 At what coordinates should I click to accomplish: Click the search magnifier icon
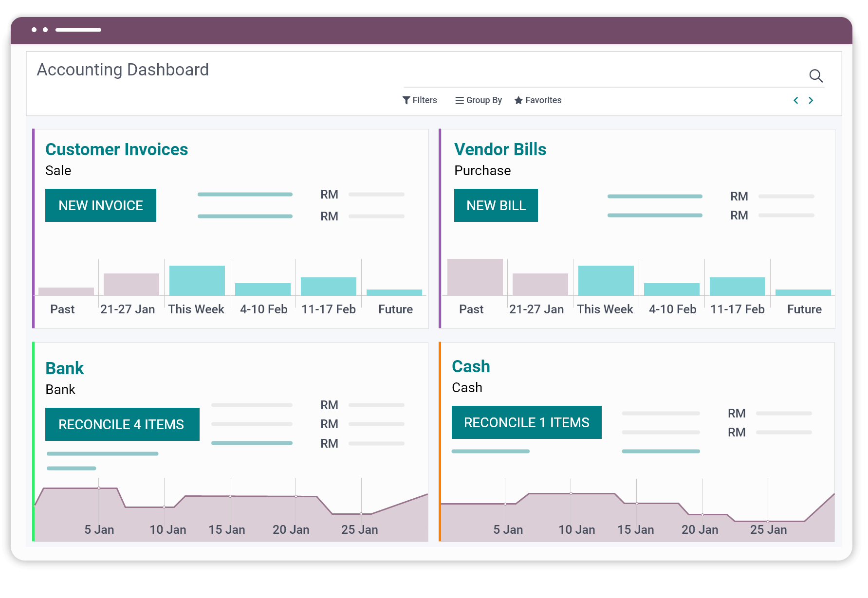pyautogui.click(x=816, y=76)
